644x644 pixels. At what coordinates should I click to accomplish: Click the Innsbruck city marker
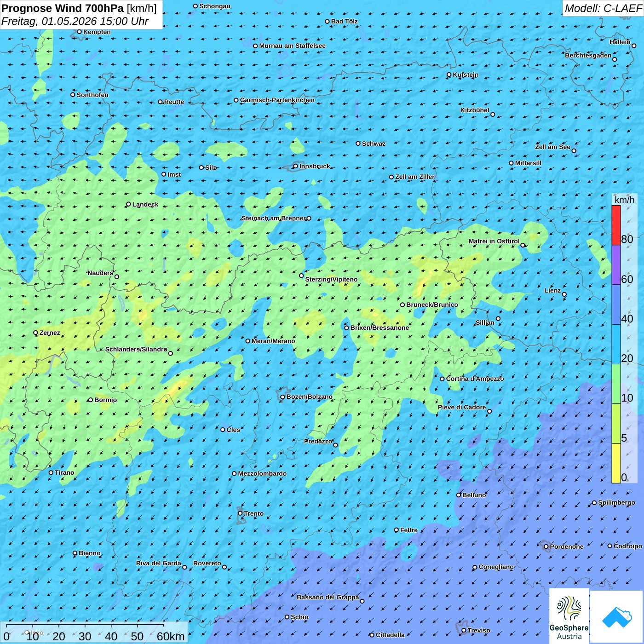point(296,167)
